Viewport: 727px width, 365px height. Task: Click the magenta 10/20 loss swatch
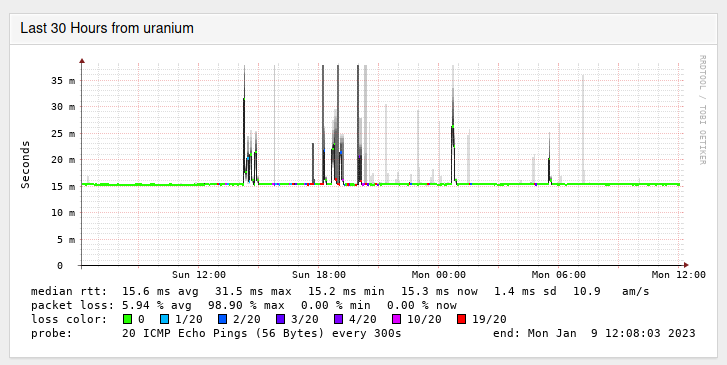pos(396,319)
